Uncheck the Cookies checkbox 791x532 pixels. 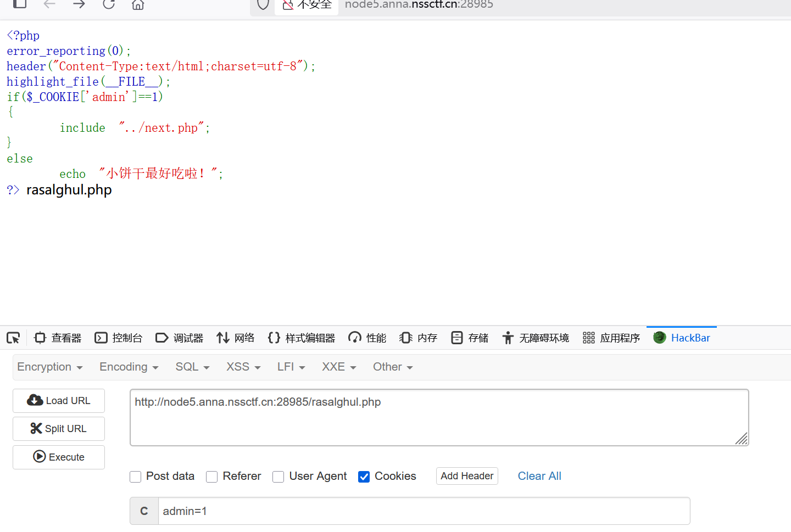point(364,477)
